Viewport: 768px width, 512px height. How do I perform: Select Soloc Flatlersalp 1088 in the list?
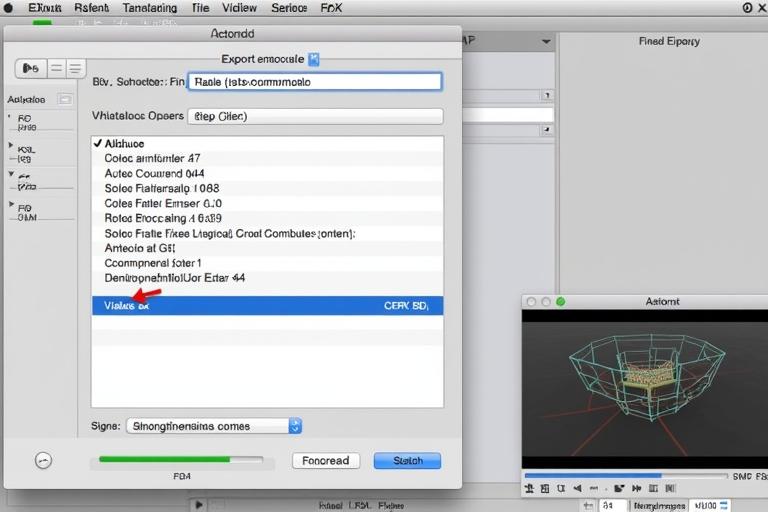267,188
